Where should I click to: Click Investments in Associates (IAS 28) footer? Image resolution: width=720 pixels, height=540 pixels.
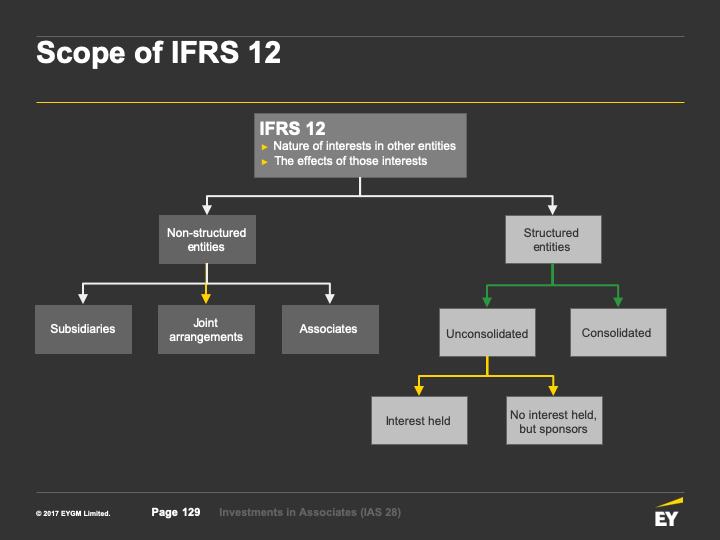pos(310,512)
